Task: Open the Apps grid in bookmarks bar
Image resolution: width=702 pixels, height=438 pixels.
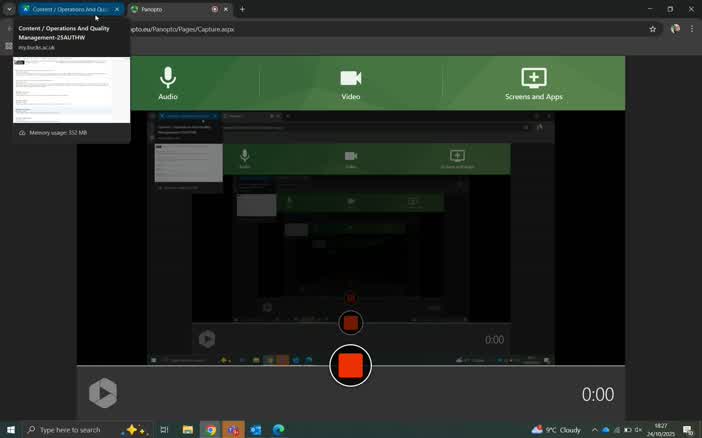Action: click(x=8, y=46)
